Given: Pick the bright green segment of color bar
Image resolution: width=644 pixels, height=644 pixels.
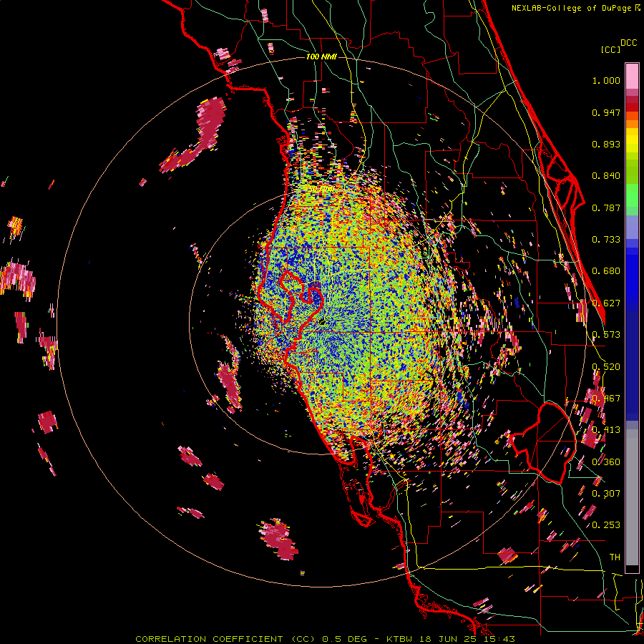Looking at the screenshot, I should (x=632, y=195).
